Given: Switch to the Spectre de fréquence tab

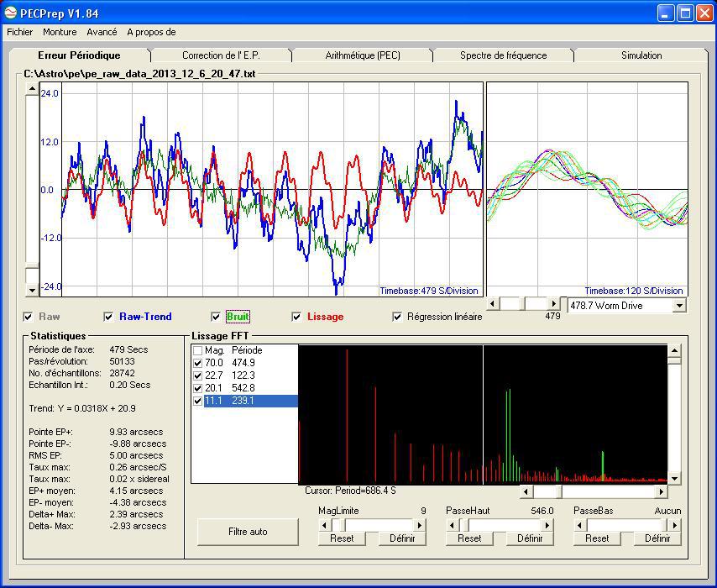Looking at the screenshot, I should 503,55.
